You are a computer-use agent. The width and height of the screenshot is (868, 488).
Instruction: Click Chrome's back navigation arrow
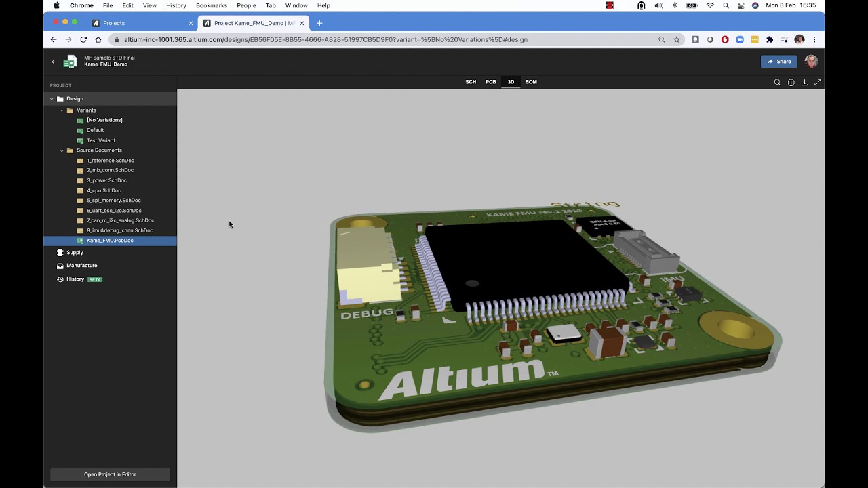click(x=54, y=39)
